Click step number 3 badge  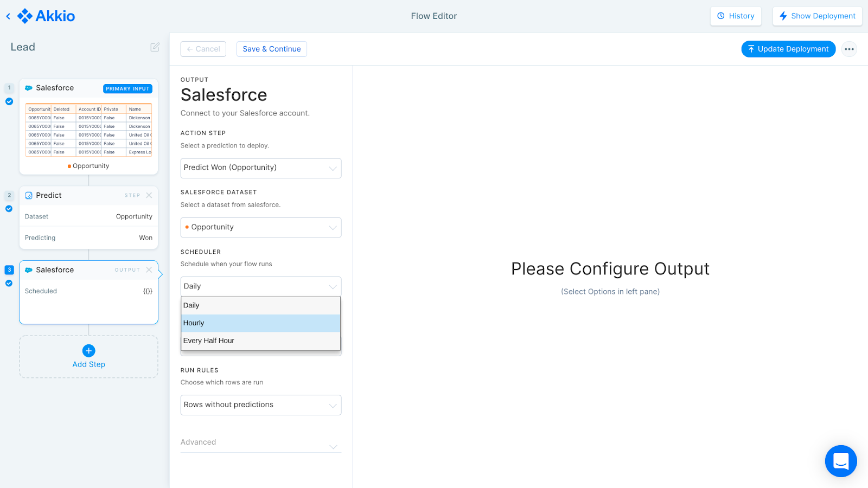pyautogui.click(x=9, y=270)
